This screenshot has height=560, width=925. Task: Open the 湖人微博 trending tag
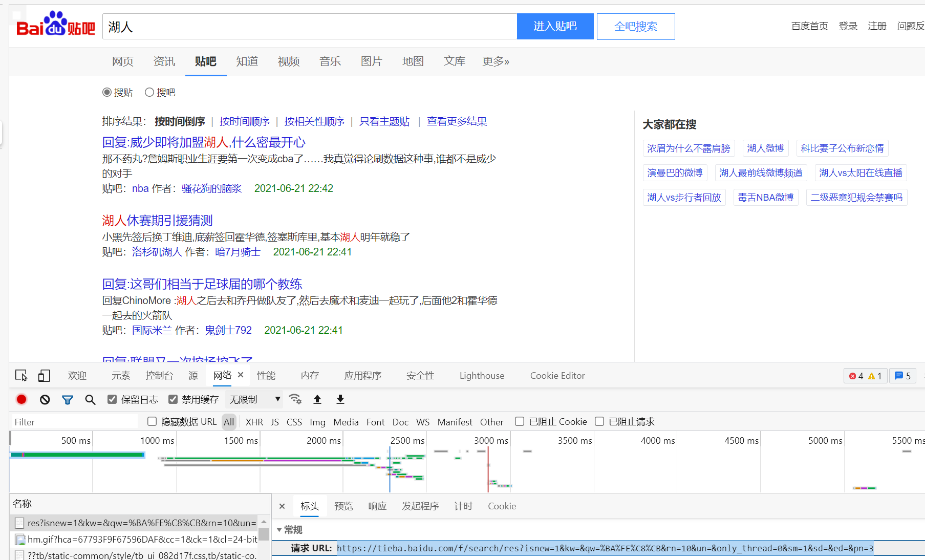point(765,148)
